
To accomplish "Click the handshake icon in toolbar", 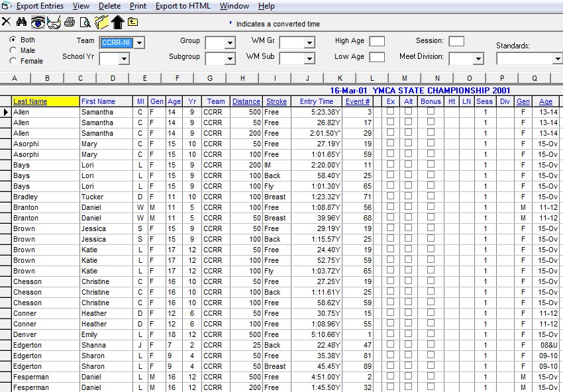I will point(54,23).
